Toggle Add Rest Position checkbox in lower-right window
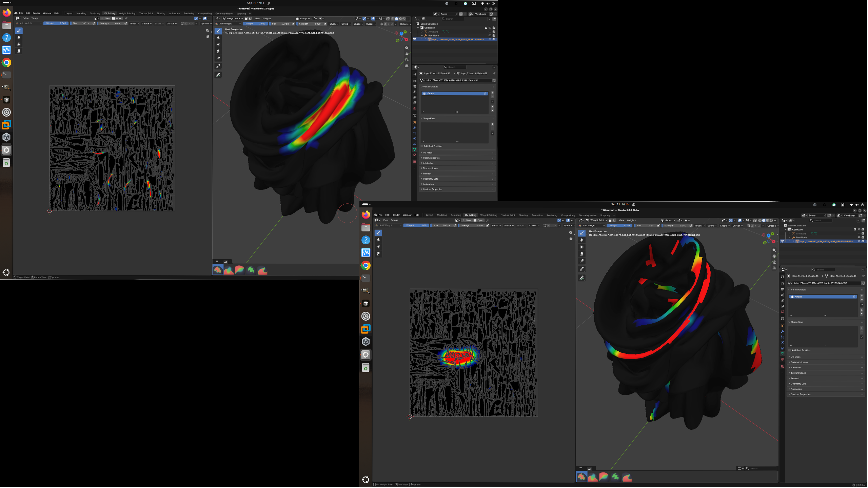The image size is (868, 488). [790, 350]
